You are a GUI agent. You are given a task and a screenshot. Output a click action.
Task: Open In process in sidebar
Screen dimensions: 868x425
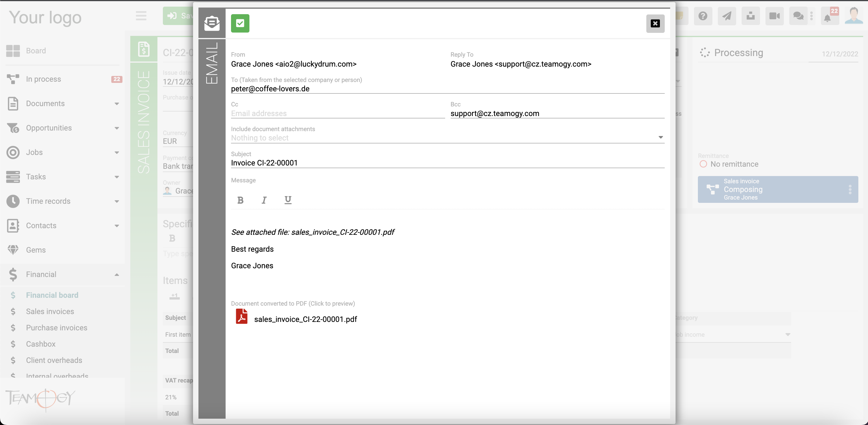(x=43, y=79)
